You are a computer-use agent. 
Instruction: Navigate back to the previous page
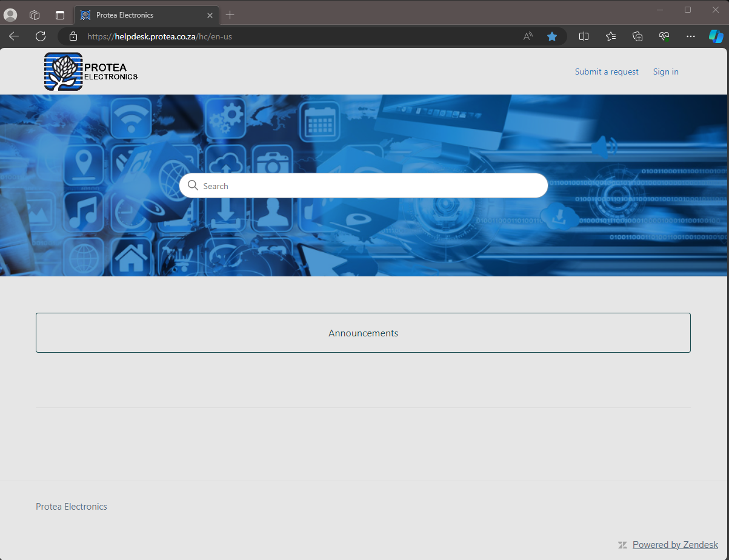(x=13, y=36)
